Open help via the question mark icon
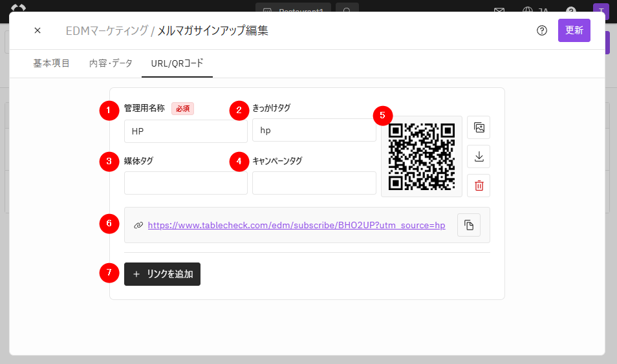Viewport: 617px width, 364px height. 542,30
